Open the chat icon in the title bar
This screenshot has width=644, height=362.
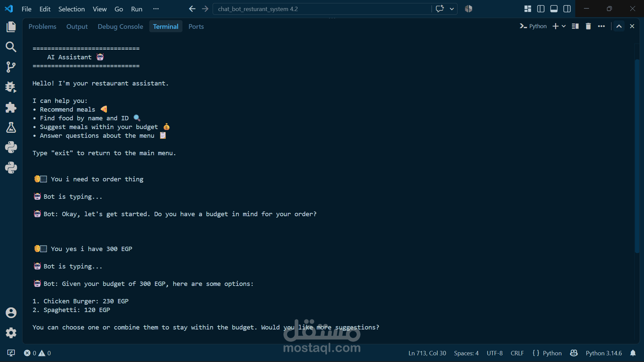[440, 9]
